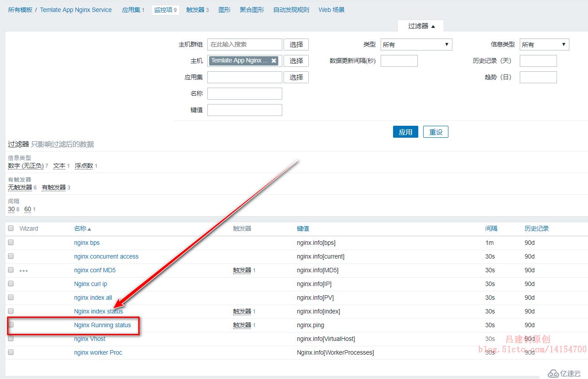
Task: Check the nginx Vhost checkbox
Action: click(x=11, y=338)
